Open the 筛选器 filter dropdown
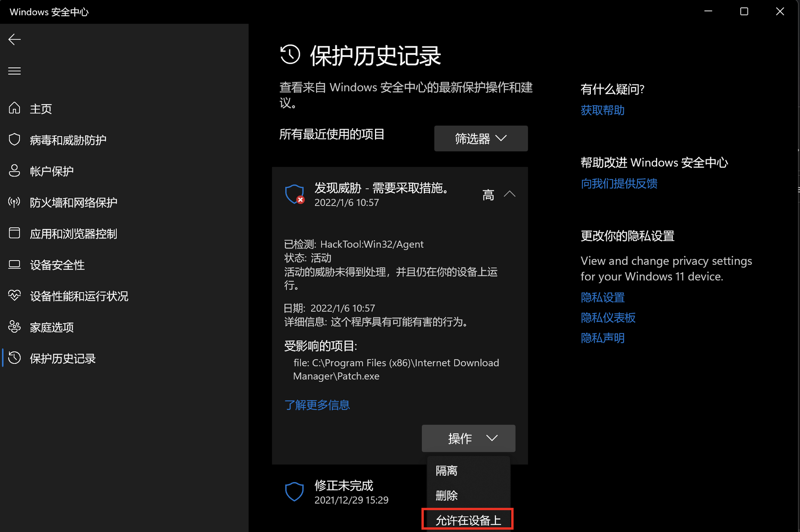Image resolution: width=800 pixels, height=532 pixels. coord(480,139)
